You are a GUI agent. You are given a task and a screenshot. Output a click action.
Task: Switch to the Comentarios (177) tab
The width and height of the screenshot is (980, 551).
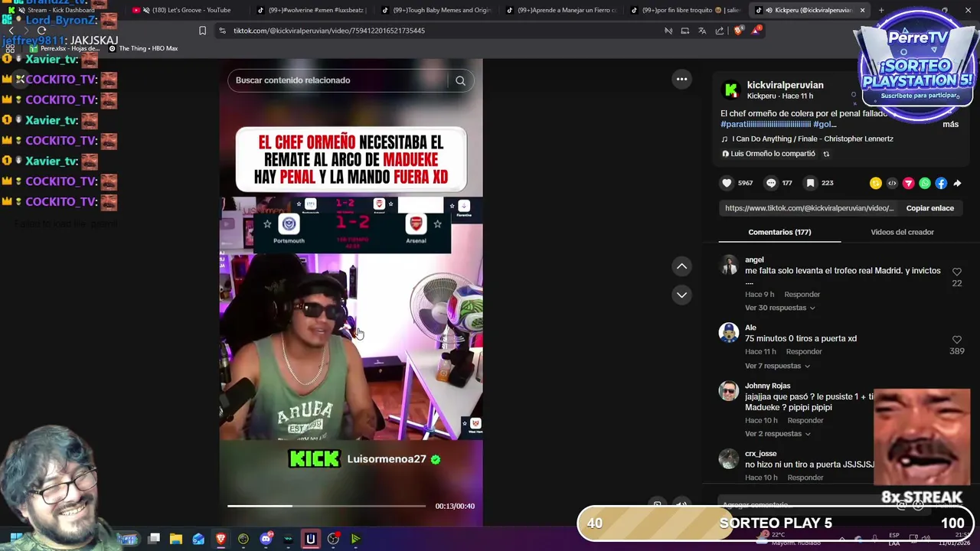coord(779,232)
